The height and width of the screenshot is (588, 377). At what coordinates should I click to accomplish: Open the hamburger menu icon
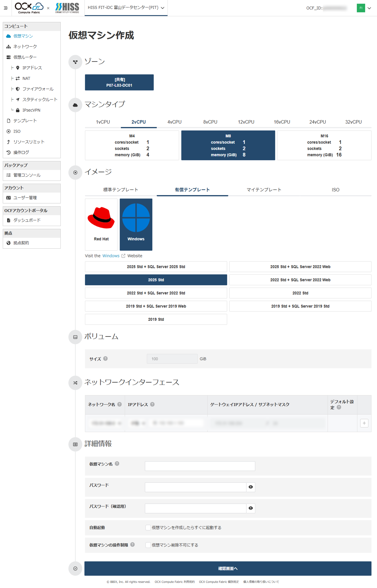click(x=6, y=8)
